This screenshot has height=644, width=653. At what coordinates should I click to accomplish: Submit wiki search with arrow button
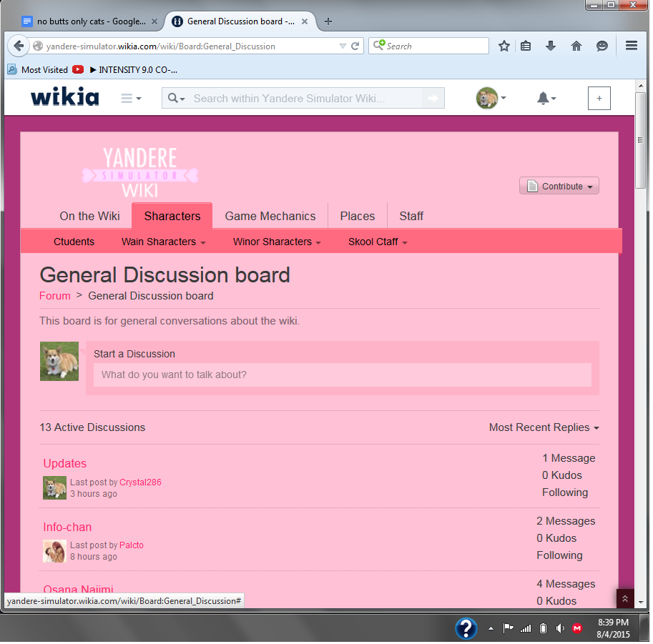pos(433,98)
